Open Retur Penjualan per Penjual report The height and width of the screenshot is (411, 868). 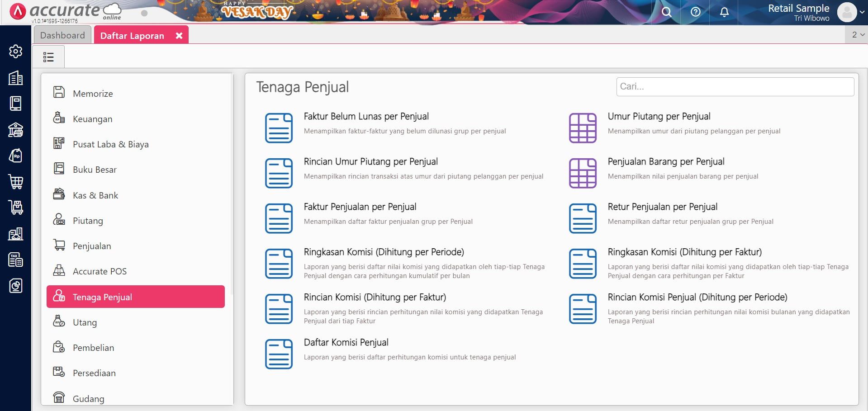pyautogui.click(x=662, y=207)
